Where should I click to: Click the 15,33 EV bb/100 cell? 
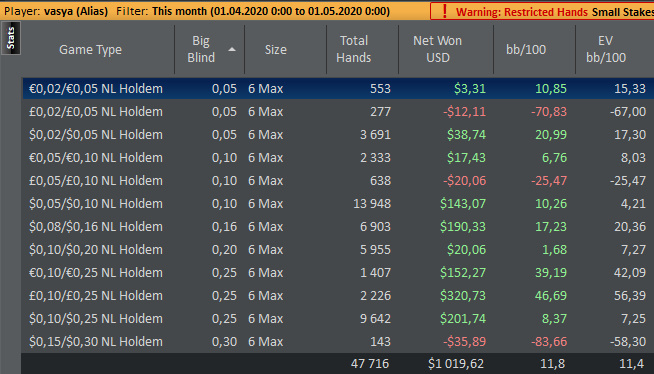coord(630,88)
